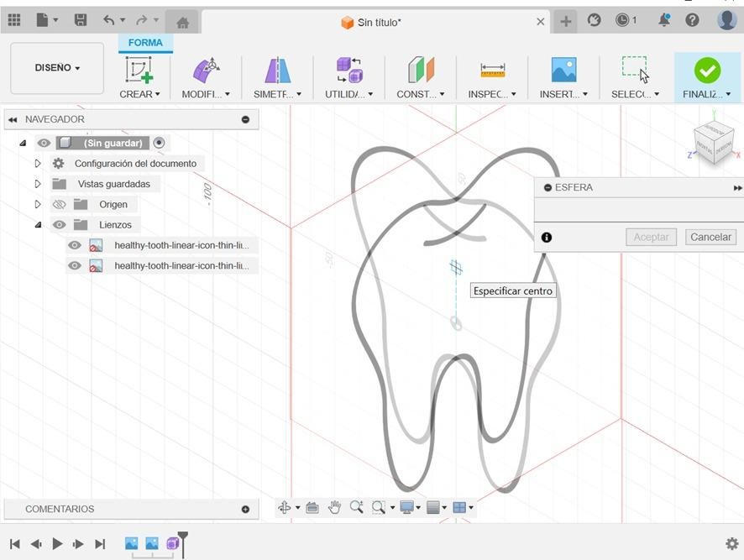Viewport: 744px width, 560px height.
Task: Toggle visibility of (Sin guardar) component
Action: [44, 143]
